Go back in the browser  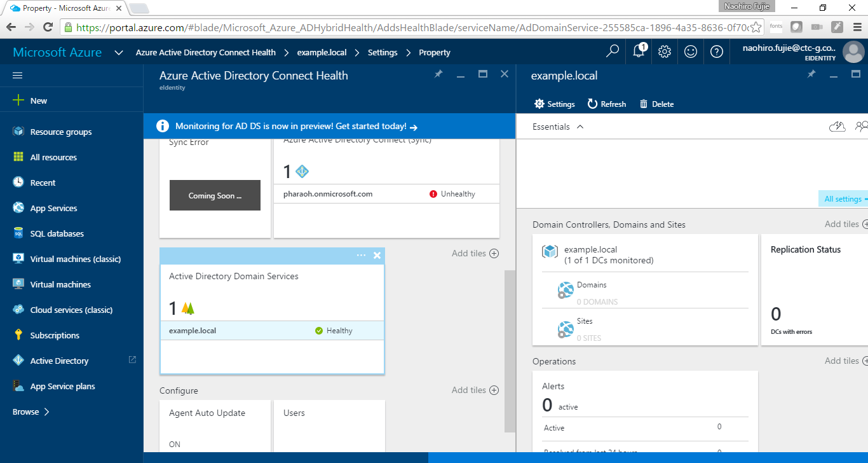click(x=11, y=27)
